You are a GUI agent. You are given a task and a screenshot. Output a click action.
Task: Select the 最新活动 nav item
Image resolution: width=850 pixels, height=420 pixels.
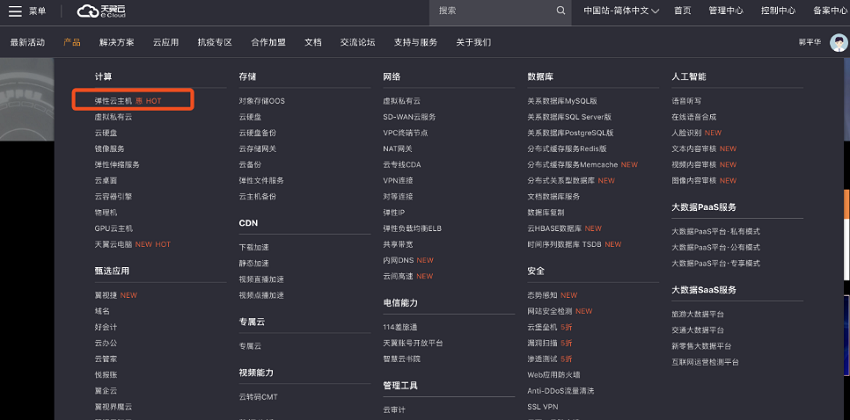coord(27,42)
